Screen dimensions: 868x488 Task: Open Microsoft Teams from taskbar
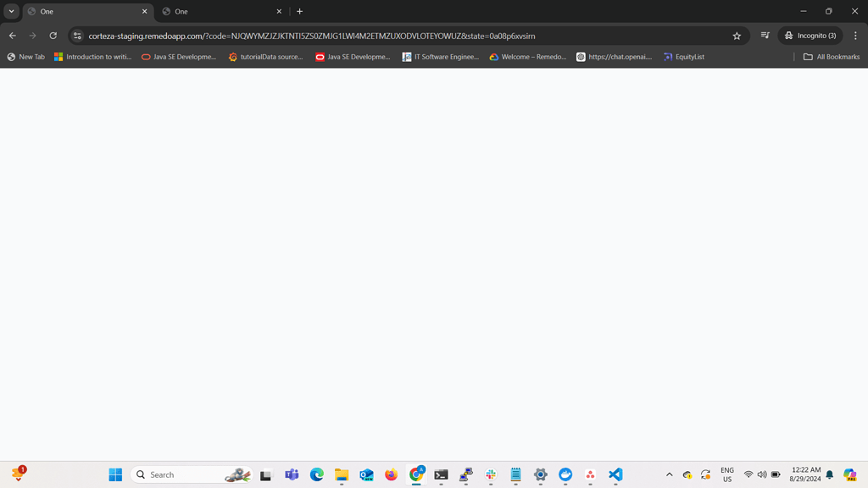pos(292,474)
